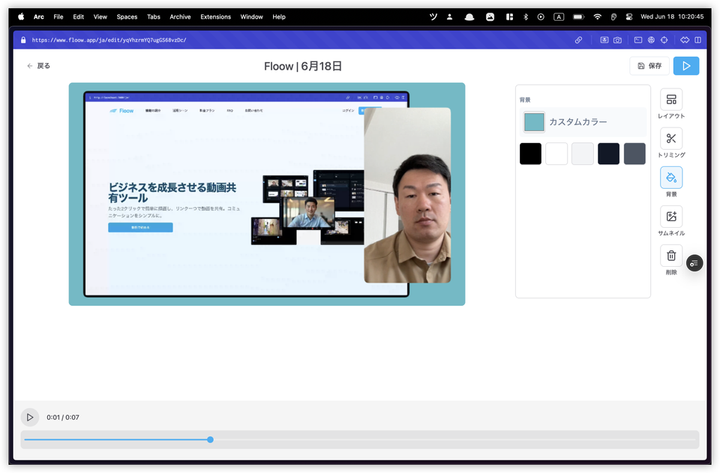The image size is (720, 473).
Task: Open the Extensions menu in menu bar
Action: (x=215, y=17)
